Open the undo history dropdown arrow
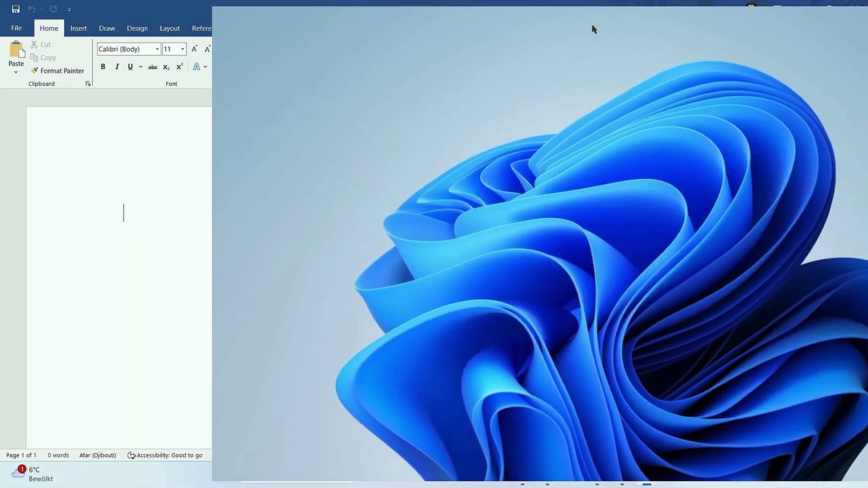 pos(41,9)
